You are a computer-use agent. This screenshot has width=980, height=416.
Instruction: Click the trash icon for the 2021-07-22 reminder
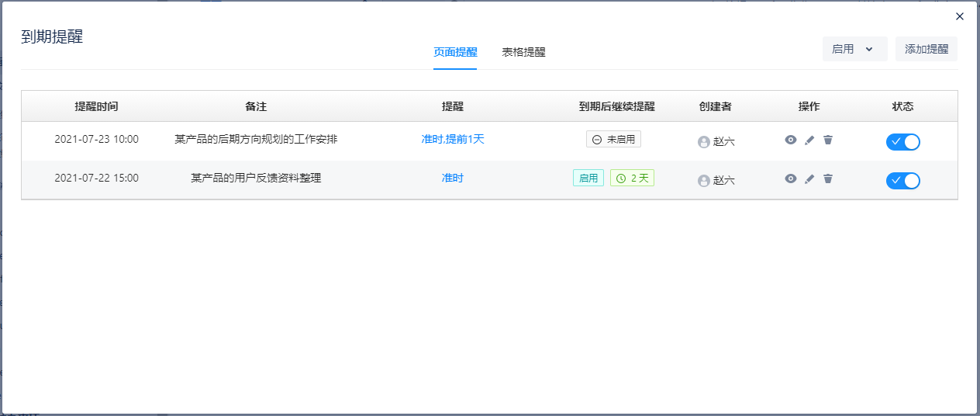[x=828, y=179]
